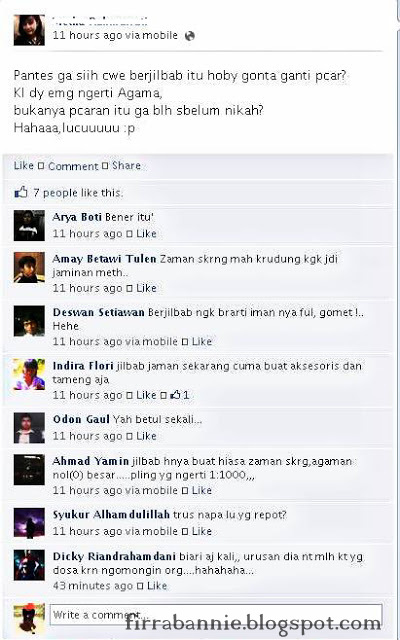The width and height of the screenshot is (400, 640).
Task: Click the globe public privacy icon
Action: [x=189, y=36]
